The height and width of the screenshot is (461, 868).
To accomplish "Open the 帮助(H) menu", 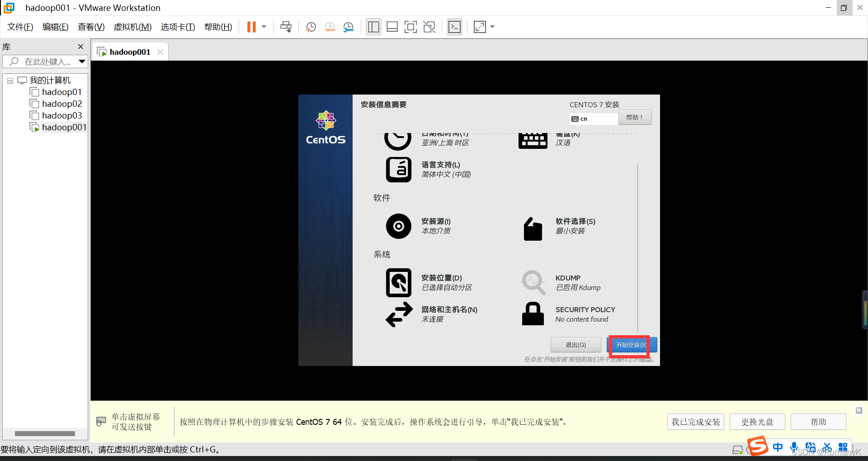I will 218,27.
